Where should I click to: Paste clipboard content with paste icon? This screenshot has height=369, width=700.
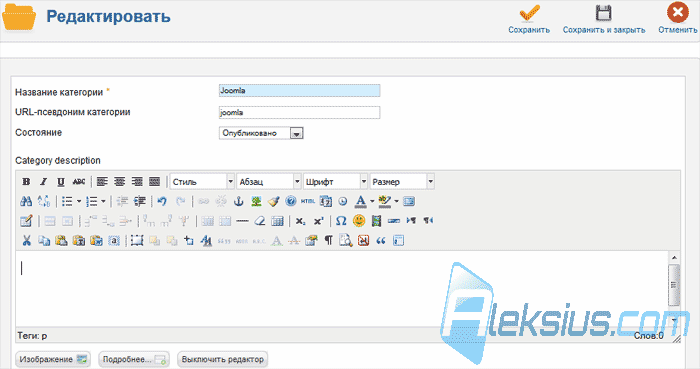point(61,241)
